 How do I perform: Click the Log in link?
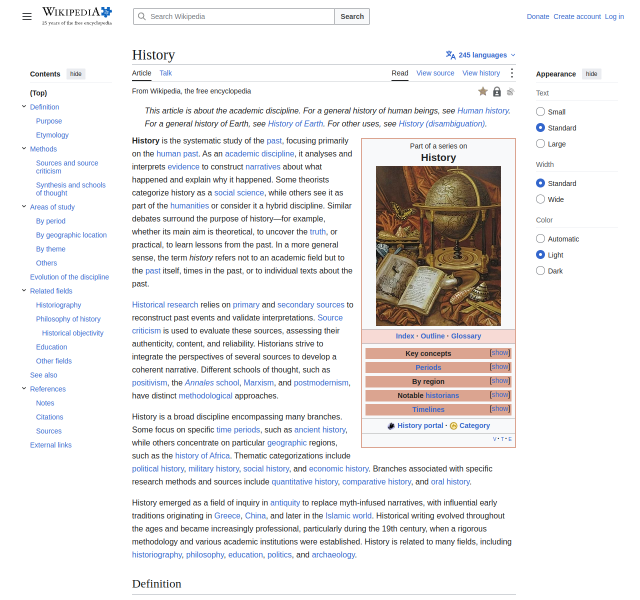[614, 16]
